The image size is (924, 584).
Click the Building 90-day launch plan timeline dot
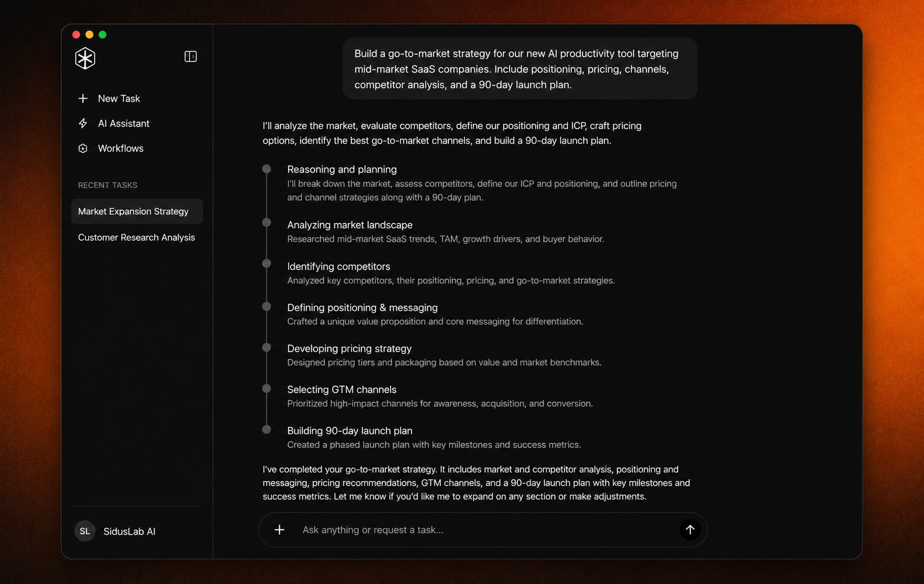click(x=266, y=429)
